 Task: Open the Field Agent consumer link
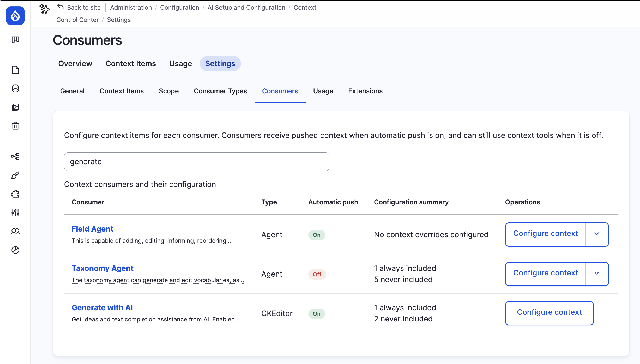point(92,229)
